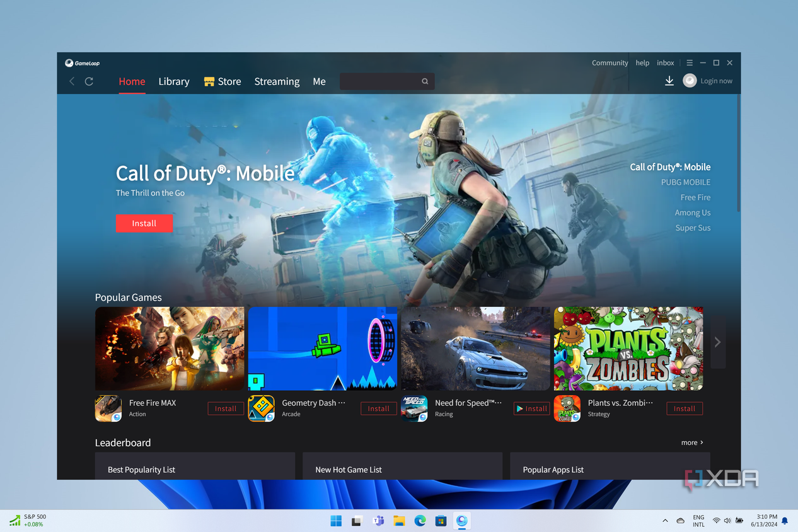The width and height of the screenshot is (798, 532).
Task: Click the GameLoop taskbar icon
Action: tap(462, 521)
